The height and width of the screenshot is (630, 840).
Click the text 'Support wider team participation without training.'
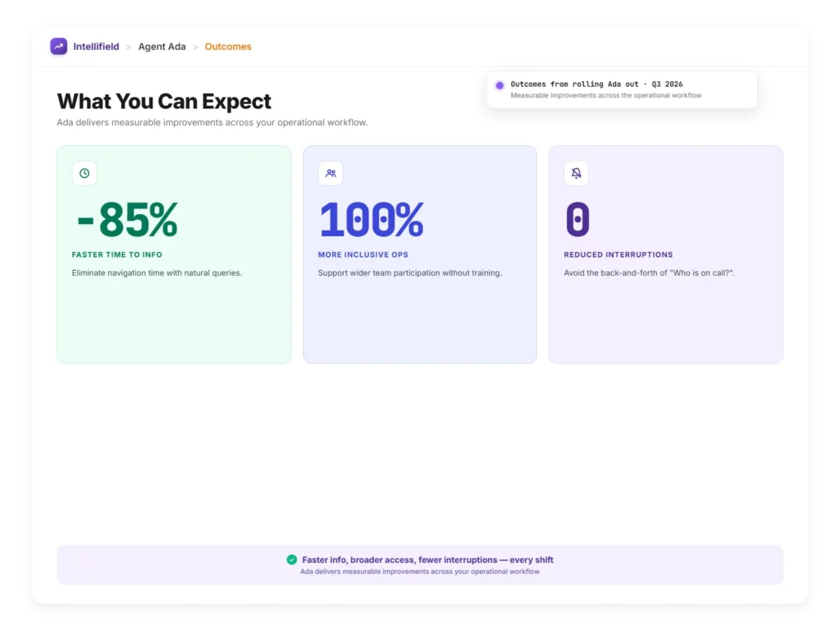pos(410,272)
